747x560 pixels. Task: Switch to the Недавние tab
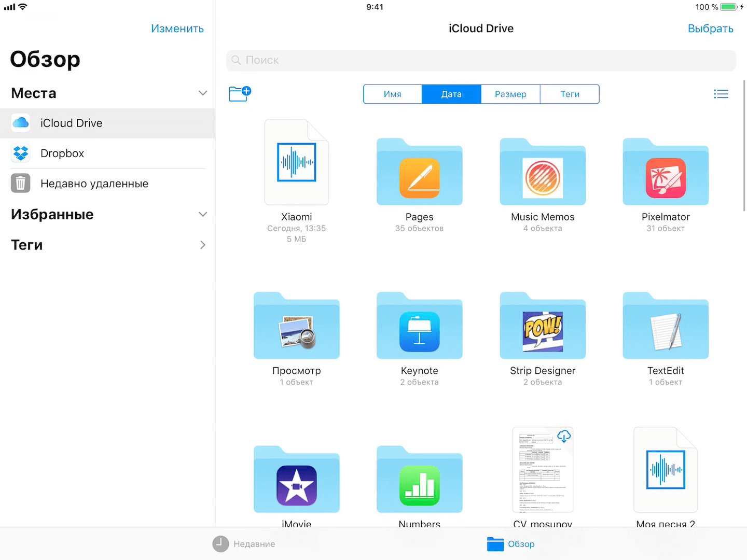click(244, 544)
